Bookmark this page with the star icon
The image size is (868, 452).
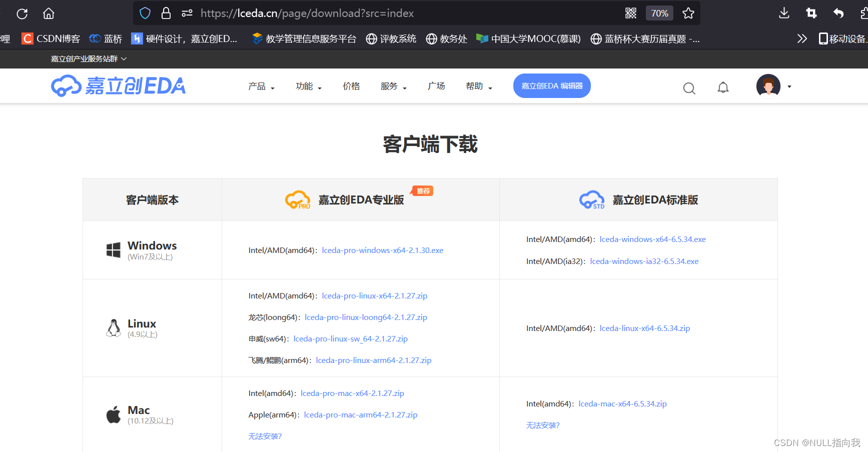[x=688, y=13]
